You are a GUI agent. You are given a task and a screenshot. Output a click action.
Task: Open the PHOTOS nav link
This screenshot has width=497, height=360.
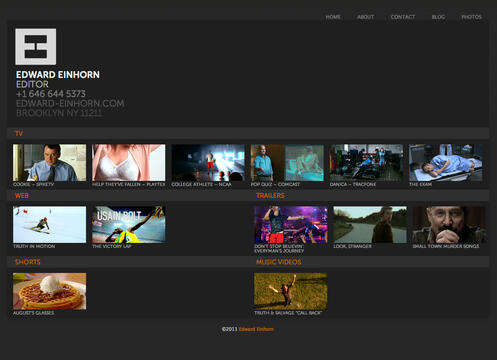pyautogui.click(x=471, y=17)
